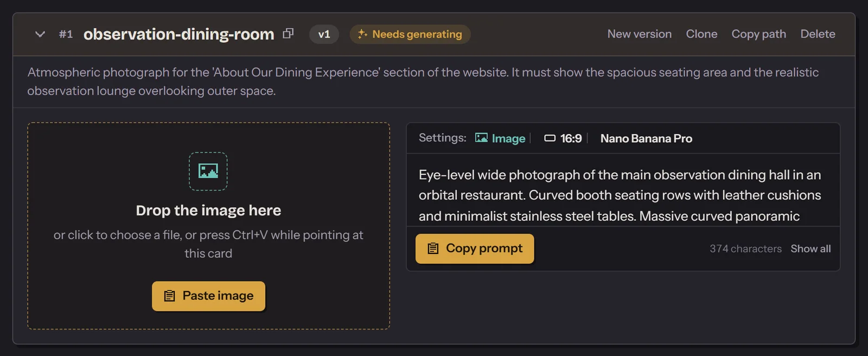Change the Image type setting
Screen dimensions: 868x356
click(x=500, y=138)
